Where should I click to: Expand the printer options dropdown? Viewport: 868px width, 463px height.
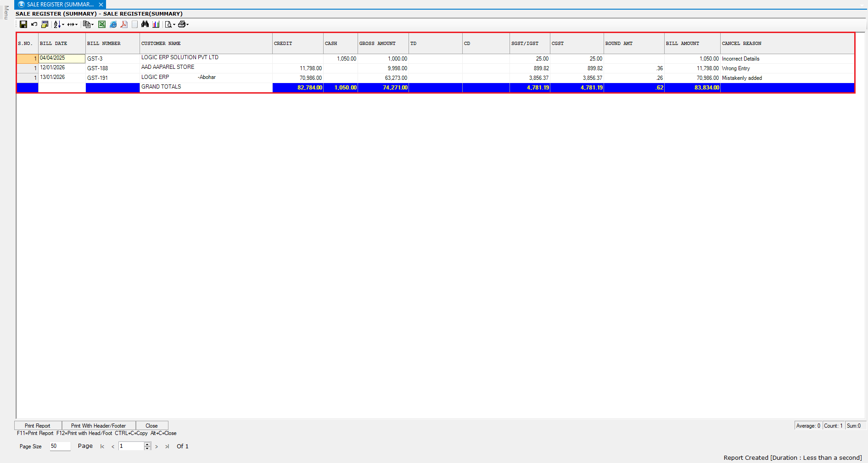tap(187, 25)
